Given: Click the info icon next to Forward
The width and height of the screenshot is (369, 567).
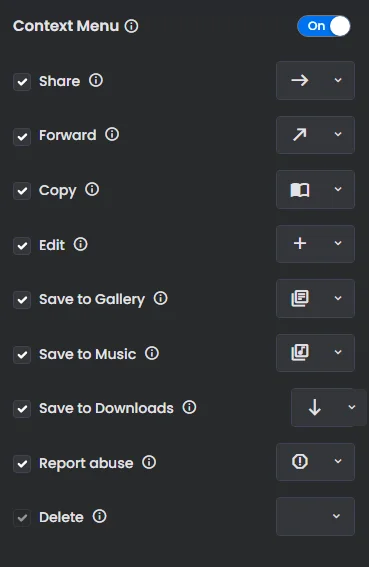Looking at the screenshot, I should point(112,135).
